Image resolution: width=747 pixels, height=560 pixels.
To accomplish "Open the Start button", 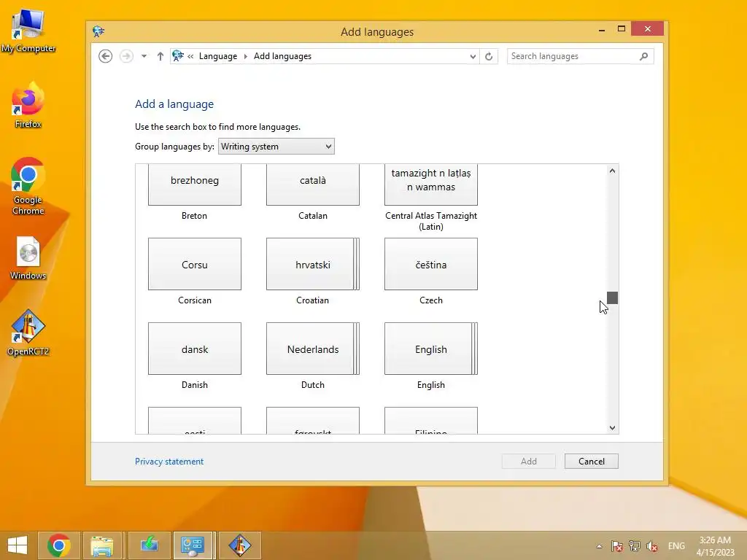I will tap(18, 545).
